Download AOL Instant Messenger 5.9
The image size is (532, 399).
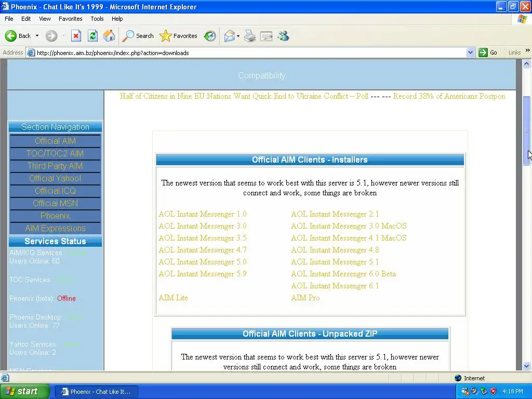click(203, 274)
